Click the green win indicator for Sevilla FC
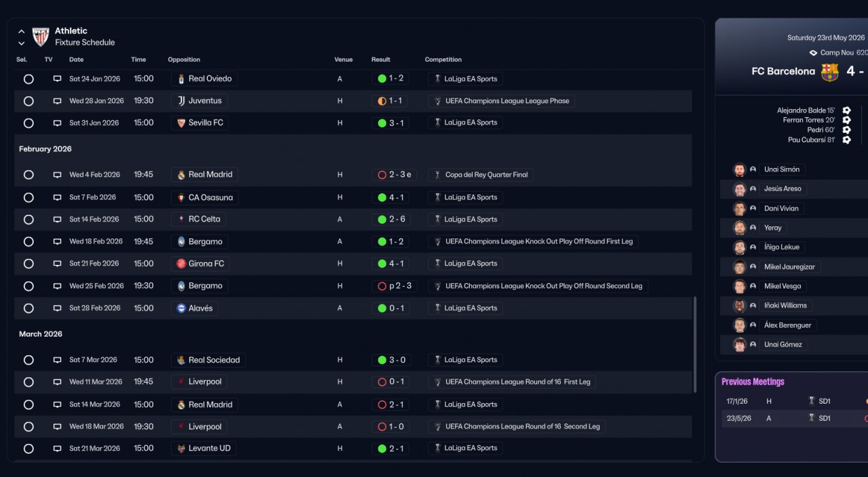Viewport: 868px width, 477px height. click(382, 123)
